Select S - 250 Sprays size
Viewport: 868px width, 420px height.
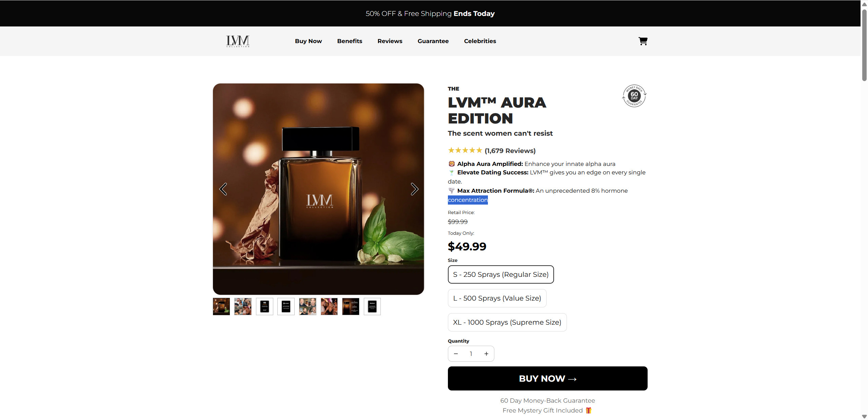[500, 274]
